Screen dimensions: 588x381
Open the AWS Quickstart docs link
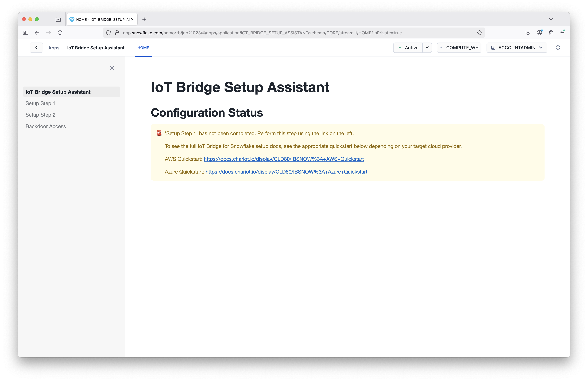coord(284,159)
